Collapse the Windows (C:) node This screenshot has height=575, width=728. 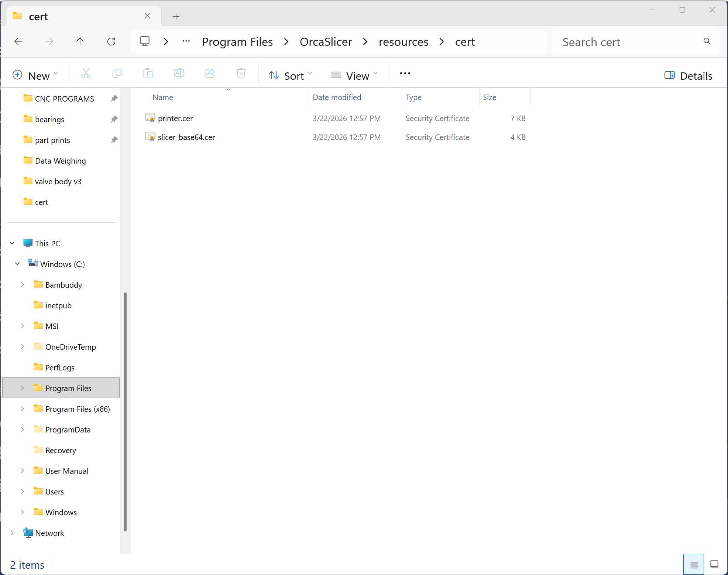(17, 264)
